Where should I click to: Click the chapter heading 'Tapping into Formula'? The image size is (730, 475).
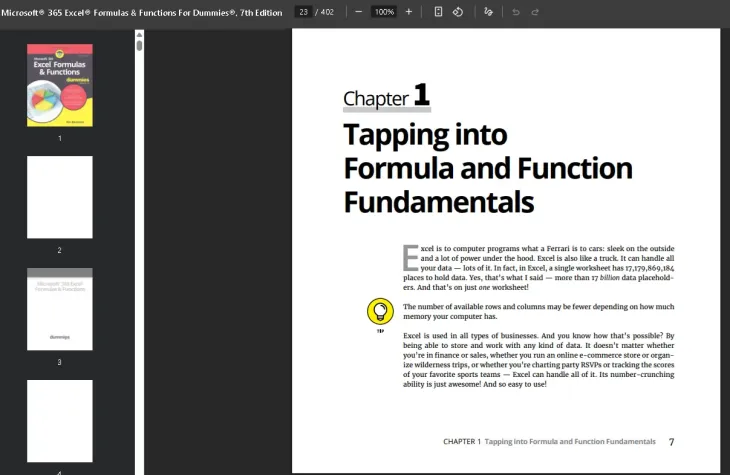[425, 134]
